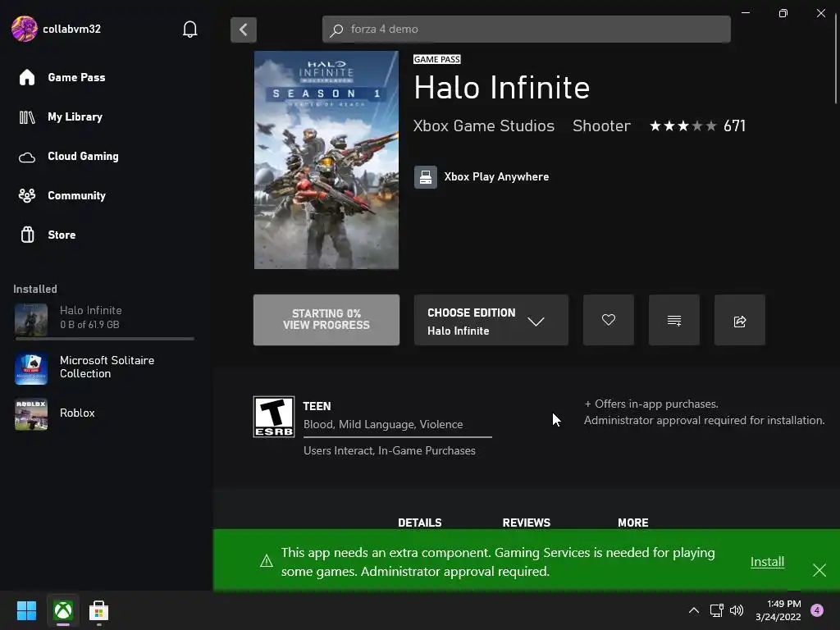The height and width of the screenshot is (630, 840).
Task: Open the Game Pass home page
Action: point(76,78)
